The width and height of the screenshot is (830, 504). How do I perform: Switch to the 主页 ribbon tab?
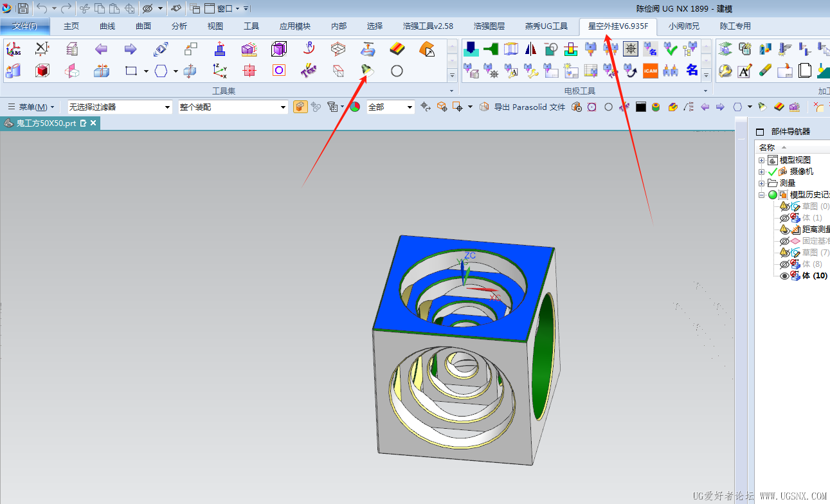[71, 26]
